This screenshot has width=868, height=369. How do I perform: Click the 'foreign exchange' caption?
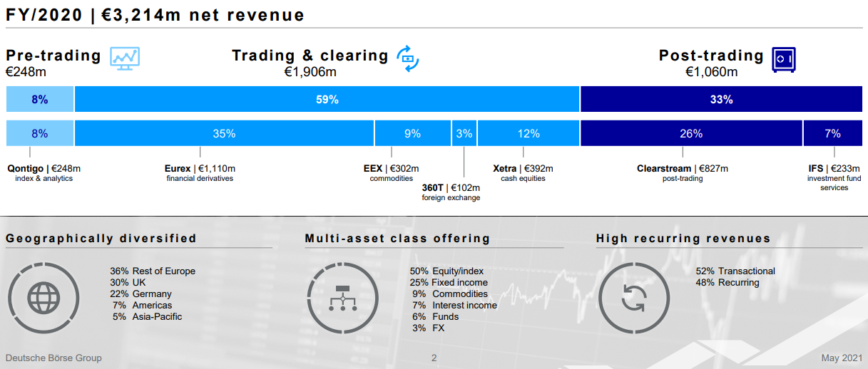[x=451, y=198]
